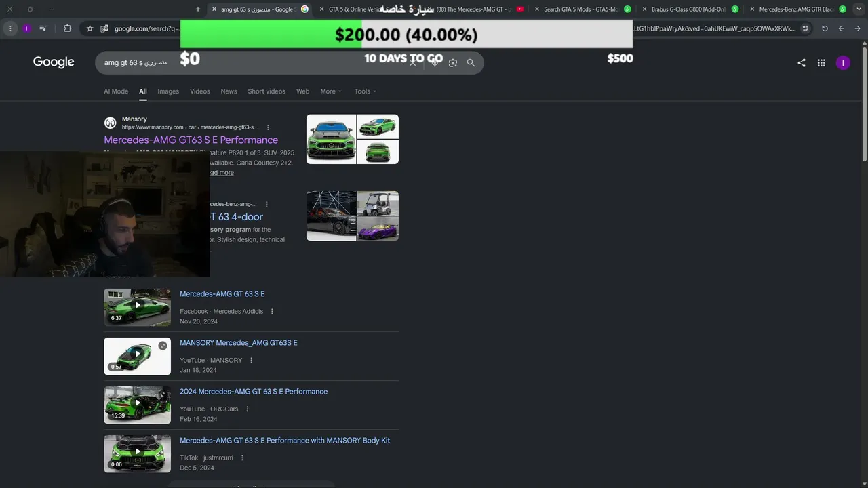Close the Mercedes-Benz AMG GTR Black tab
Viewport: 868px width, 488px height.
(752, 9)
